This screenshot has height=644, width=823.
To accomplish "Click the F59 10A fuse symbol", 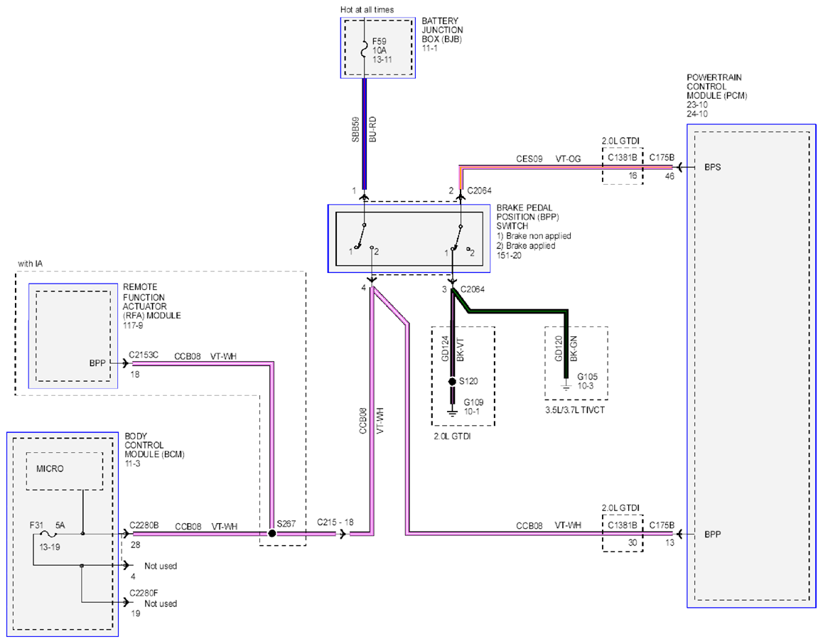I will [x=365, y=50].
